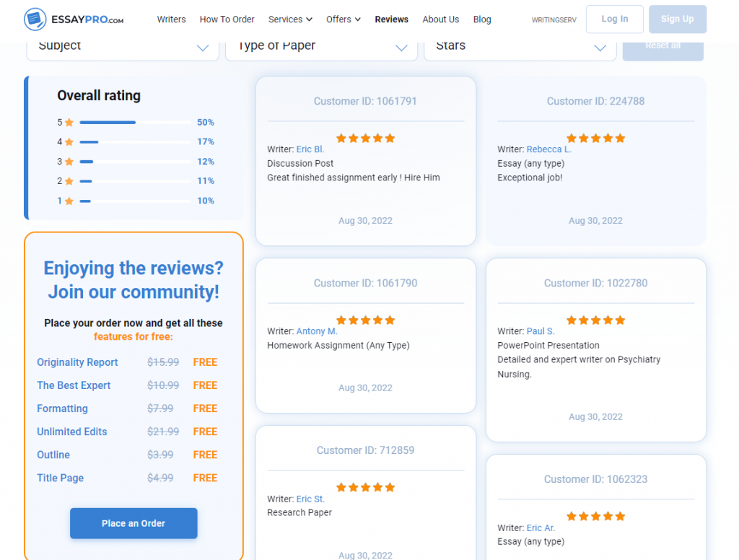Viewport: 739px width, 560px height.
Task: Click star rating on Customer 1062323 review
Action: coord(595,516)
